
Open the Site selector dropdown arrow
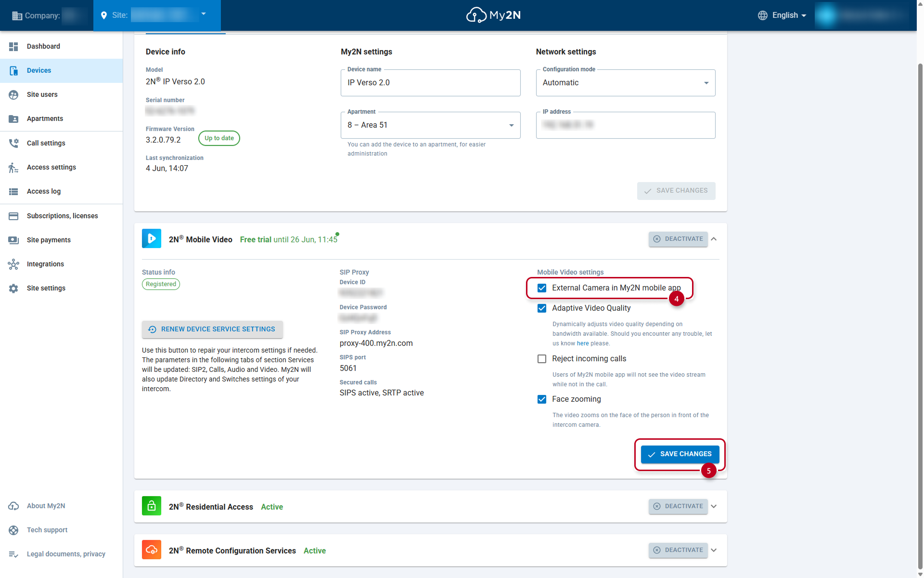[204, 14]
